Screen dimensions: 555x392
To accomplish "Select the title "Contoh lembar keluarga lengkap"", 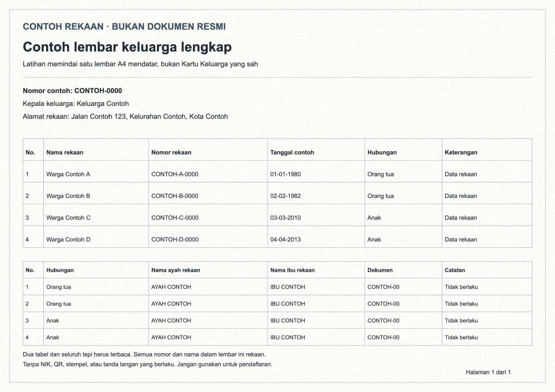I will (127, 47).
